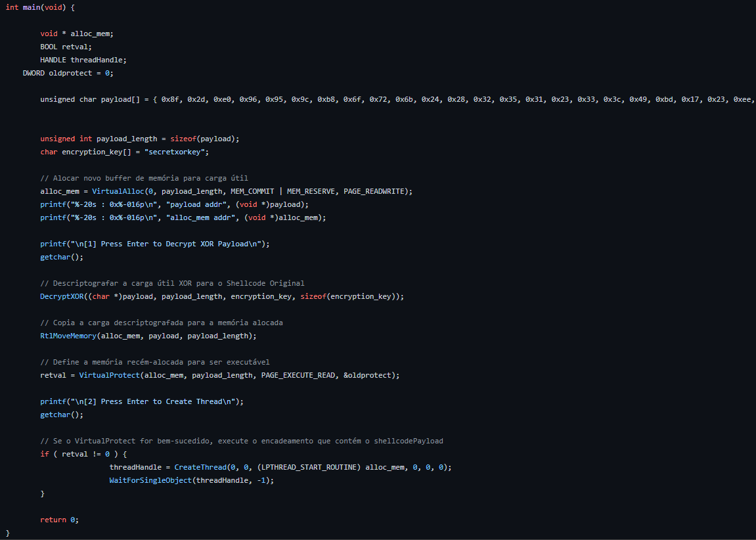This screenshot has width=756, height=540.
Task: Select the "secretxorkey" string literal
Action: (175, 152)
